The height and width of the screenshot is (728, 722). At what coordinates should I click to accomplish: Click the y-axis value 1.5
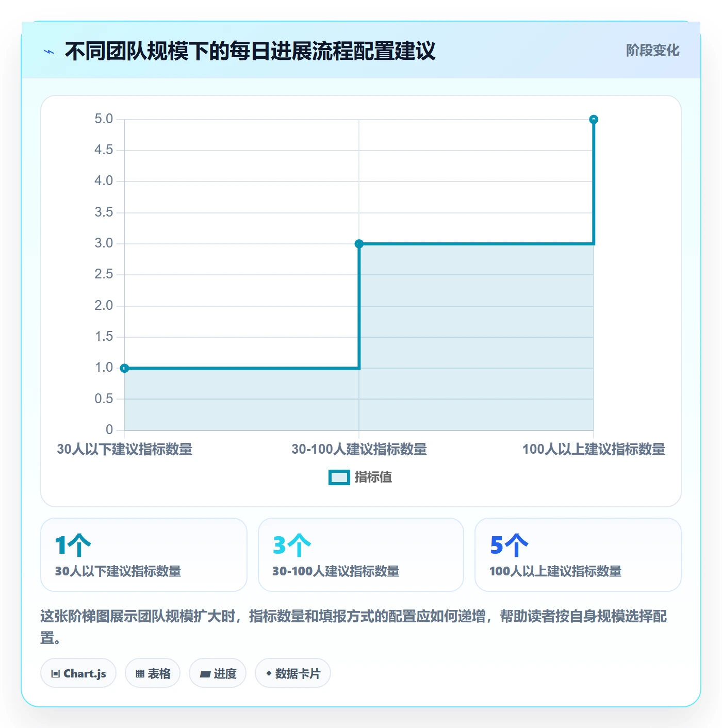(x=104, y=337)
